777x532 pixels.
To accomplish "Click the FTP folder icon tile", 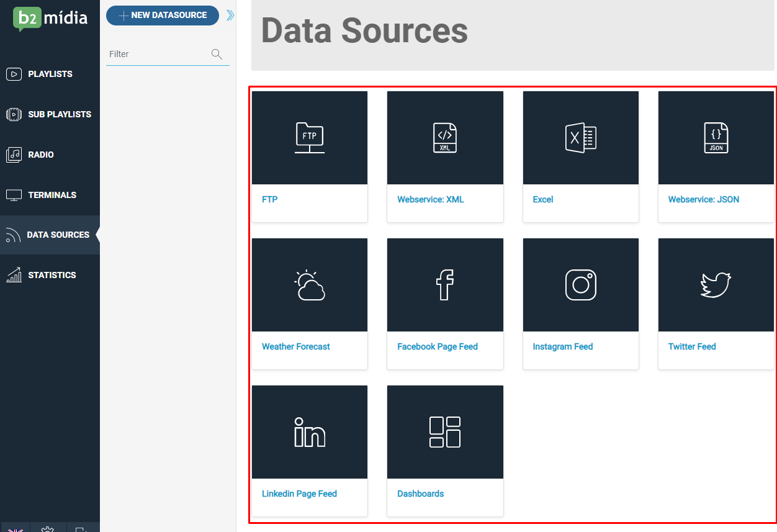I will pyautogui.click(x=309, y=138).
